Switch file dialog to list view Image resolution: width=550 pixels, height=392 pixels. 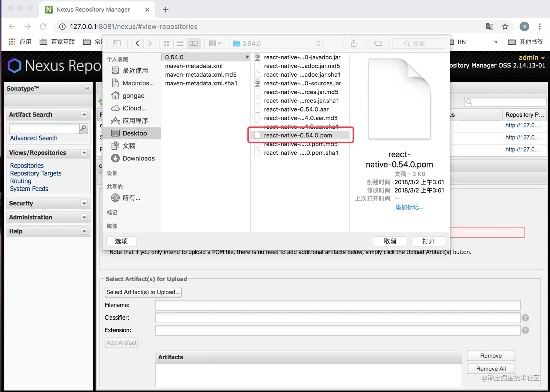coord(180,43)
